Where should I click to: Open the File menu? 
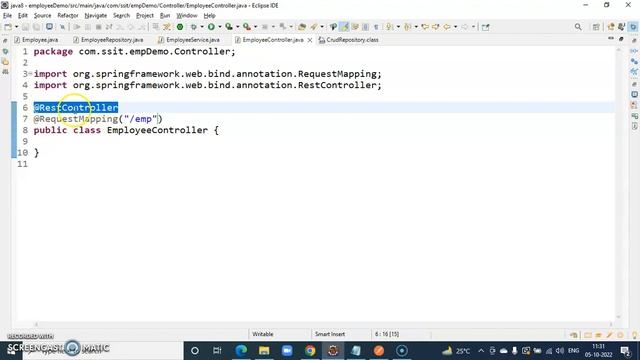pos(7,16)
